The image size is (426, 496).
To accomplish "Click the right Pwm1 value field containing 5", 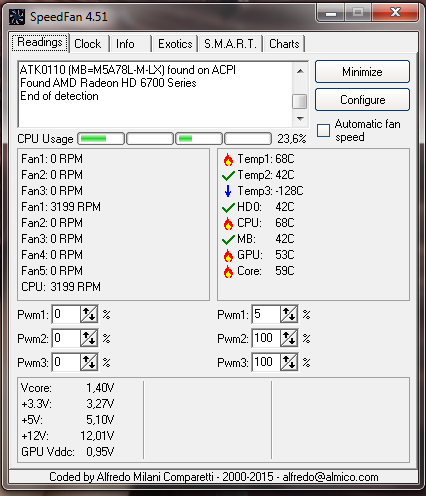I will [266, 314].
